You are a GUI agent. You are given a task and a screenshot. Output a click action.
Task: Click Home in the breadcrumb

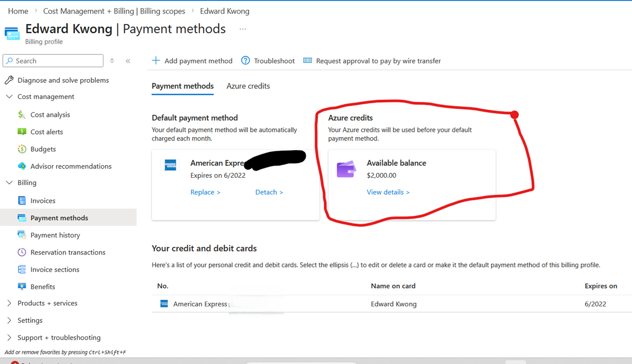pyautogui.click(x=18, y=11)
